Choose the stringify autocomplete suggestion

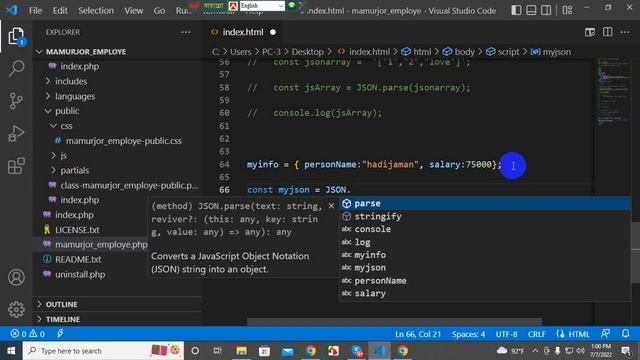click(485, 216)
